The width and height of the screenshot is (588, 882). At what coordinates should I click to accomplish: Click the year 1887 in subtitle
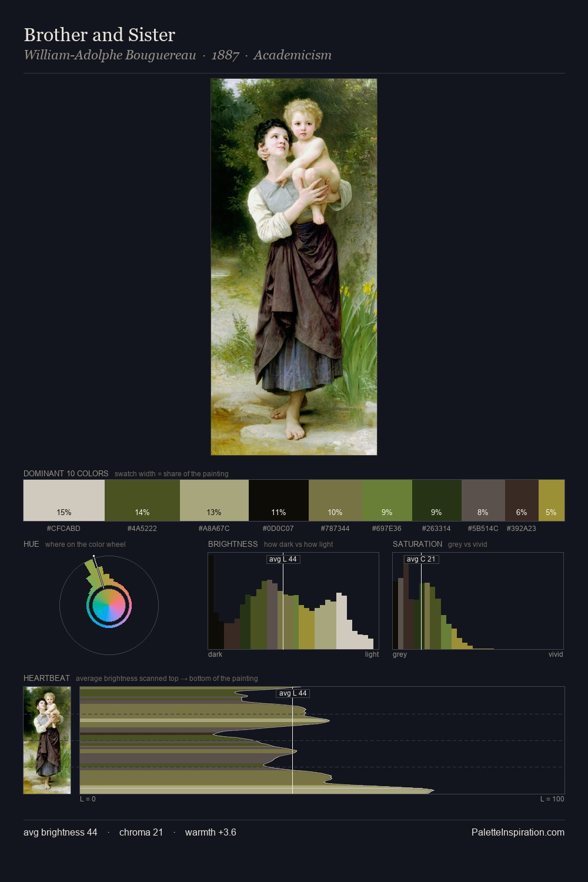[x=225, y=55]
